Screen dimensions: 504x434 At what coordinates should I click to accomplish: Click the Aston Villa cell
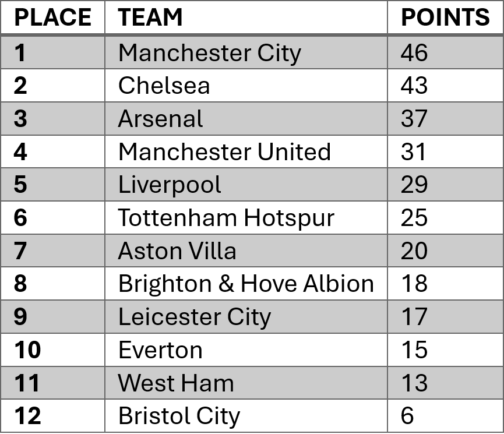click(177, 251)
